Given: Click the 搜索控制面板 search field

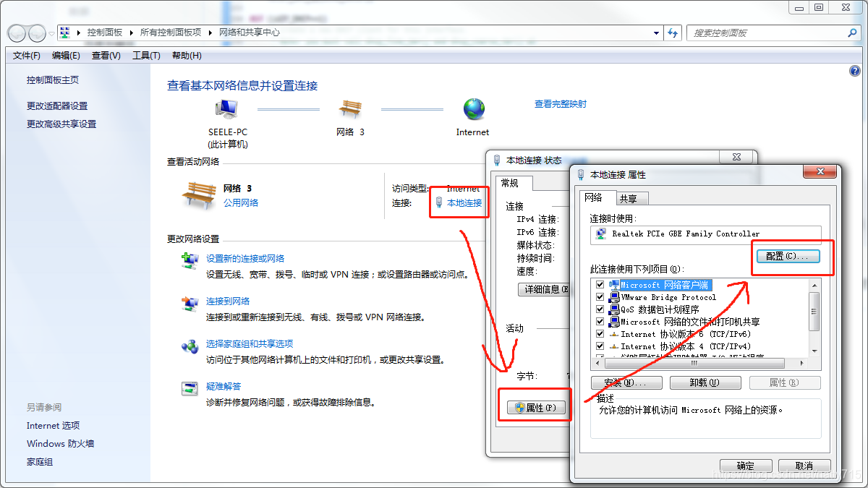Looking at the screenshot, I should click(x=767, y=33).
